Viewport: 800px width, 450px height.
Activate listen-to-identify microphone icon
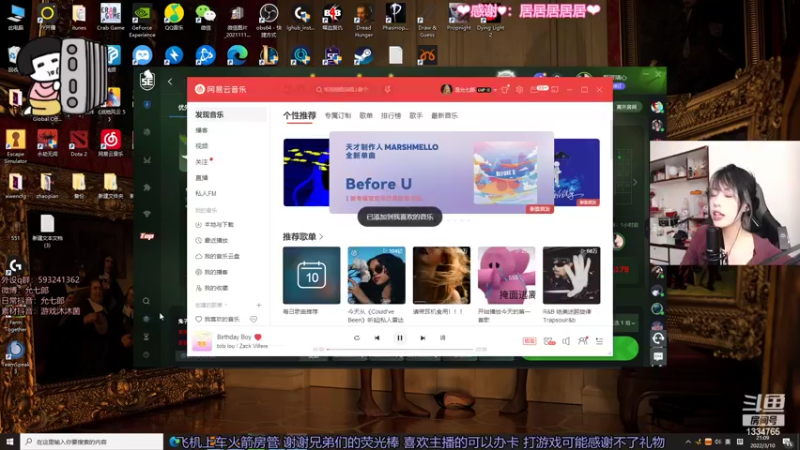click(x=388, y=89)
